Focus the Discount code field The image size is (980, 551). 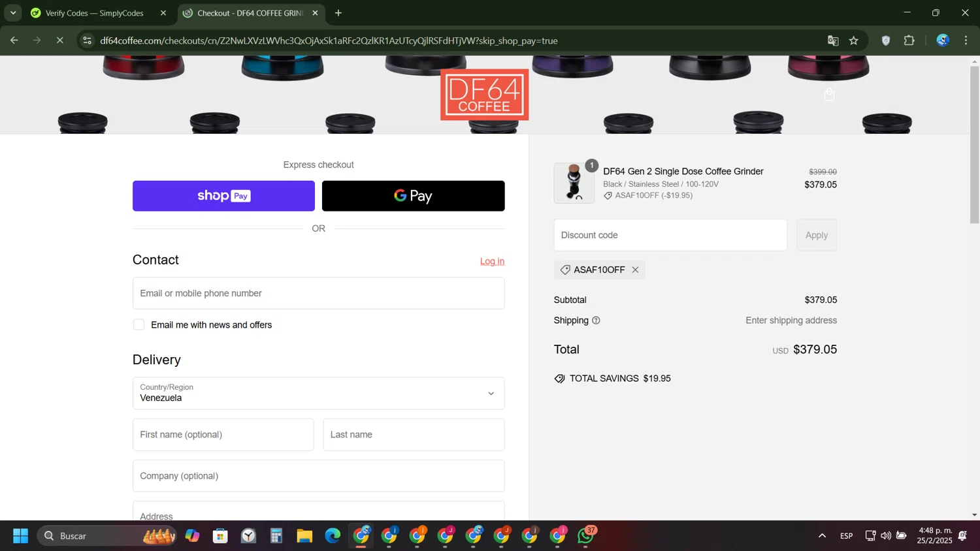coord(670,235)
